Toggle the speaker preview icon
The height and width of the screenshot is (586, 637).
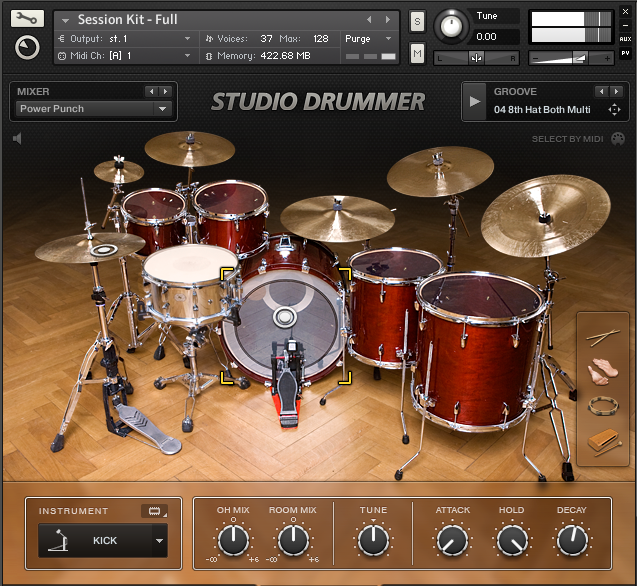(x=17, y=139)
